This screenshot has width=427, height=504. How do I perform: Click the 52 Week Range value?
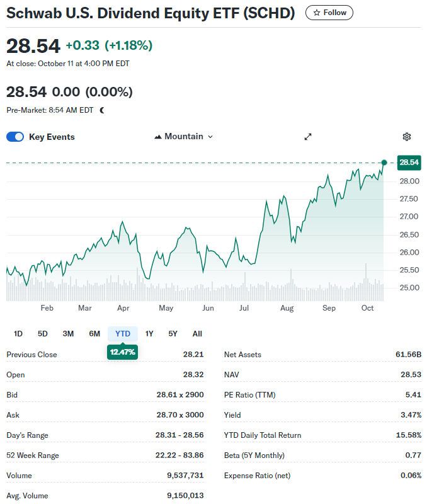(179, 455)
